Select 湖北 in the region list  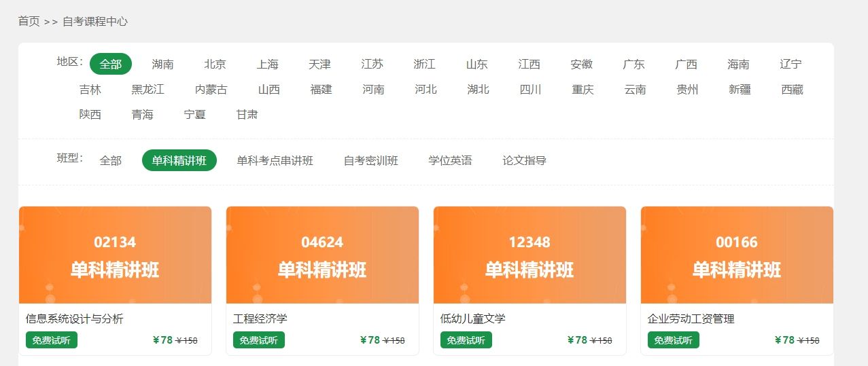[479, 89]
